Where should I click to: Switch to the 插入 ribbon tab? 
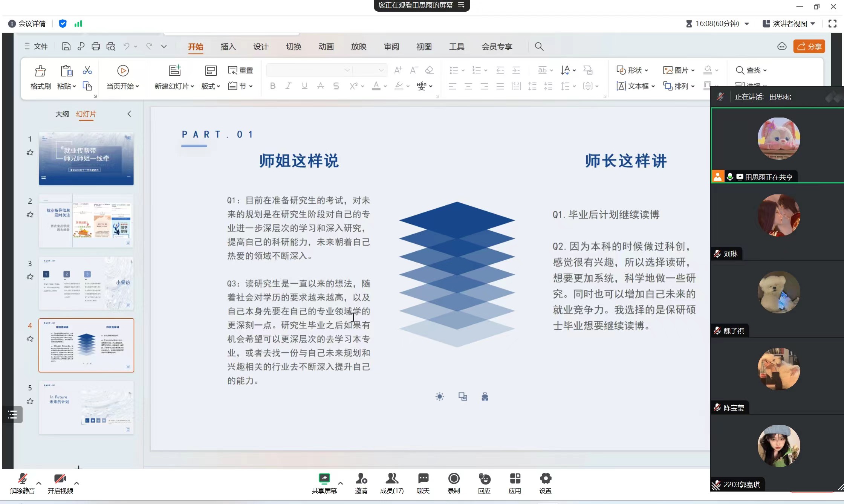pos(228,47)
